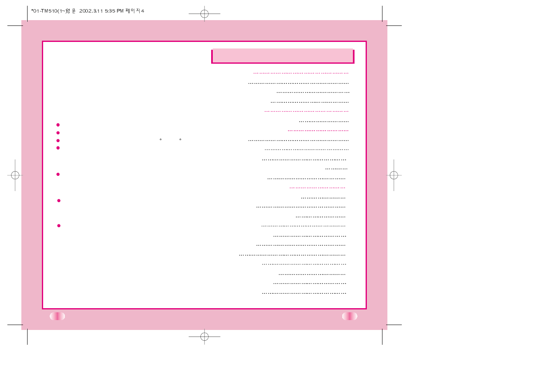Click the "5:35 PM" time stamp

pyautogui.click(x=114, y=11)
